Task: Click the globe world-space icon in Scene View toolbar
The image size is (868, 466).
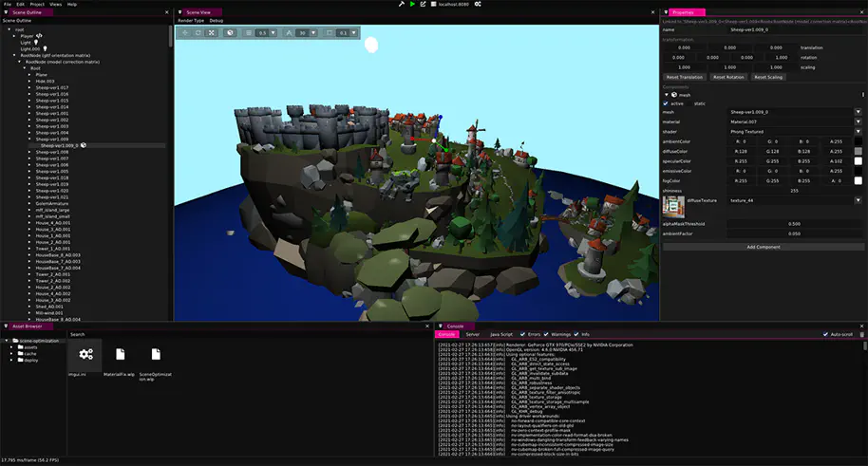Action: [x=230, y=32]
